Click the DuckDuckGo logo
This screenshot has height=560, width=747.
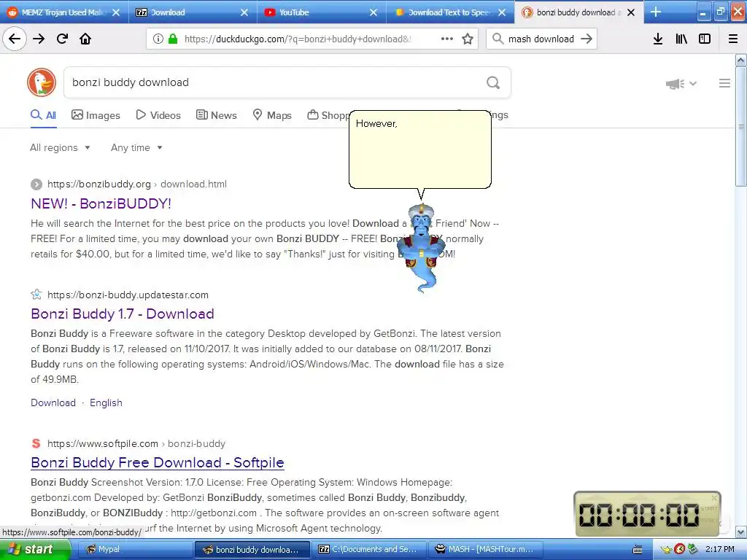pyautogui.click(x=42, y=82)
